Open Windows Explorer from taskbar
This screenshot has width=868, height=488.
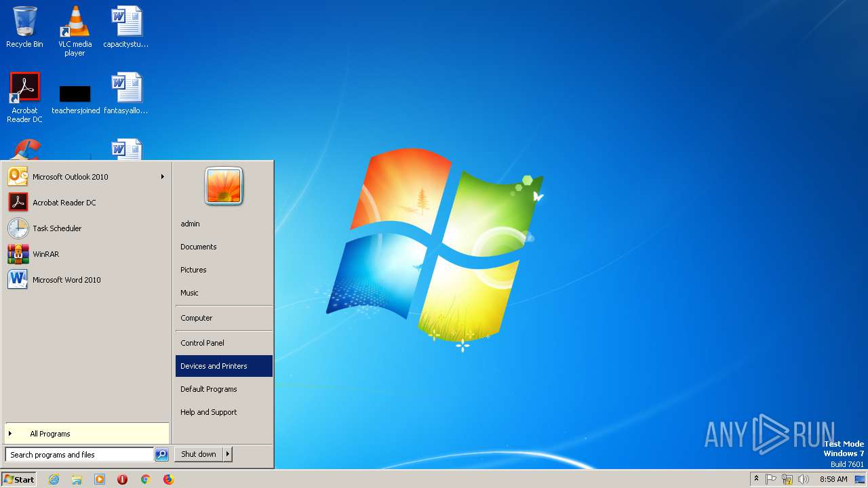click(x=77, y=479)
